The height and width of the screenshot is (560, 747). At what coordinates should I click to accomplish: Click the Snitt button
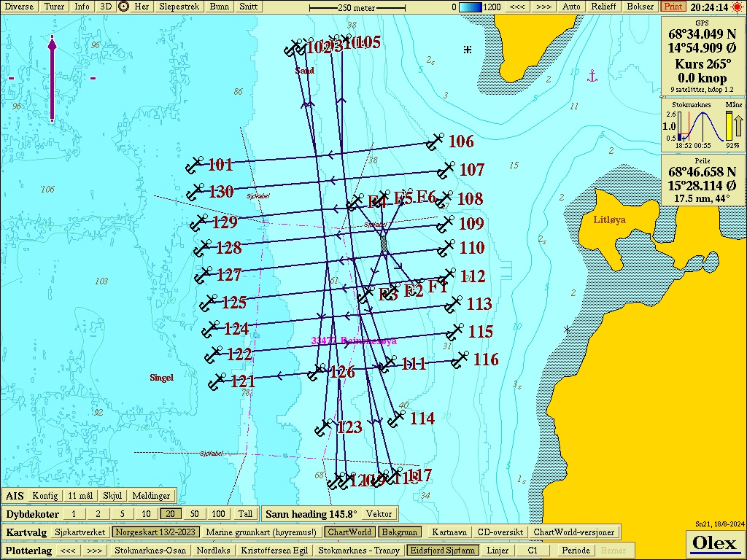coord(249,7)
